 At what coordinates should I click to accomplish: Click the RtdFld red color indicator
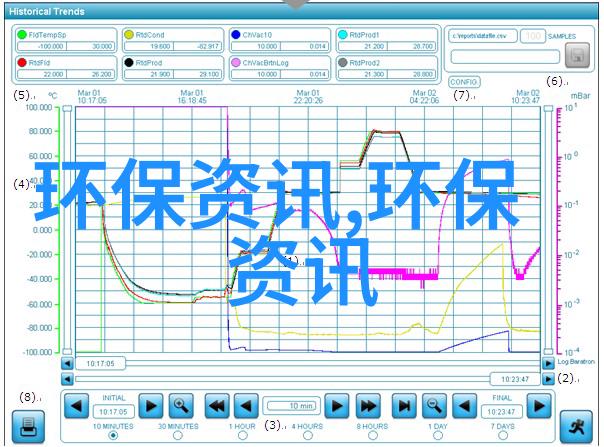22,62
